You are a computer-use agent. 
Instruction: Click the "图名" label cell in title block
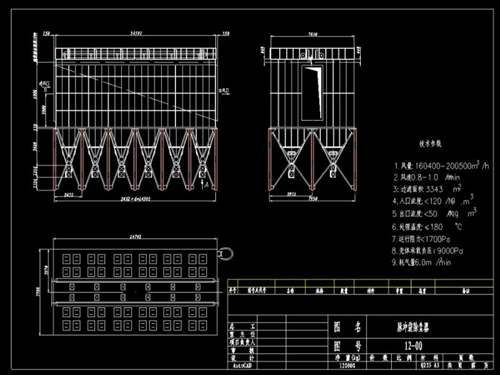[347, 327]
